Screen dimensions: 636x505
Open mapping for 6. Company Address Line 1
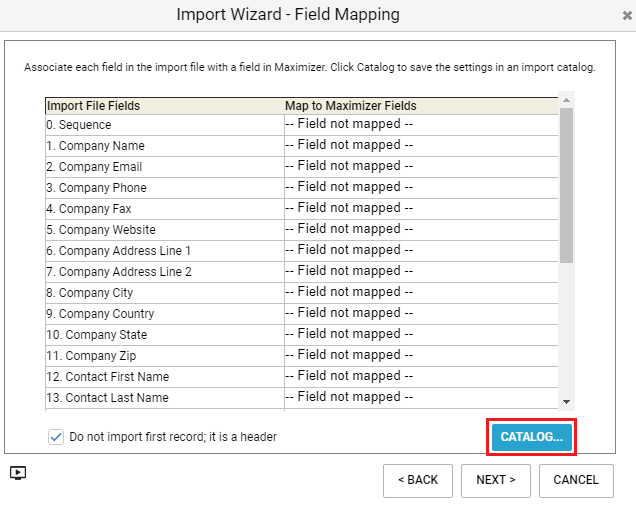pyautogui.click(x=421, y=251)
